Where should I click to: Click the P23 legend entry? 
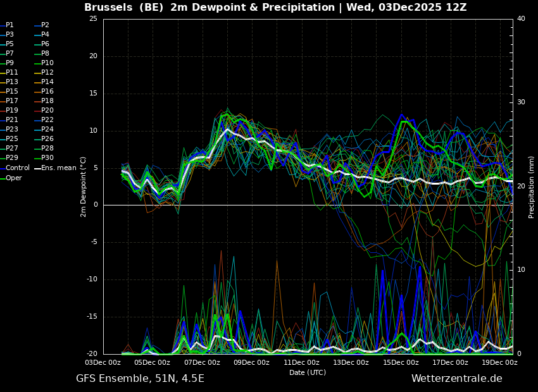11,130
